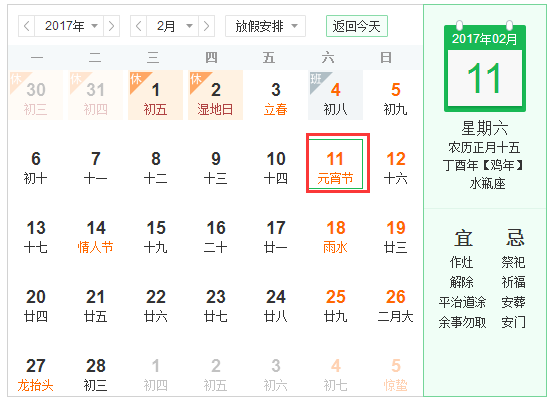
Task: Click 农历正月十五 lunar date text
Action: point(484,147)
